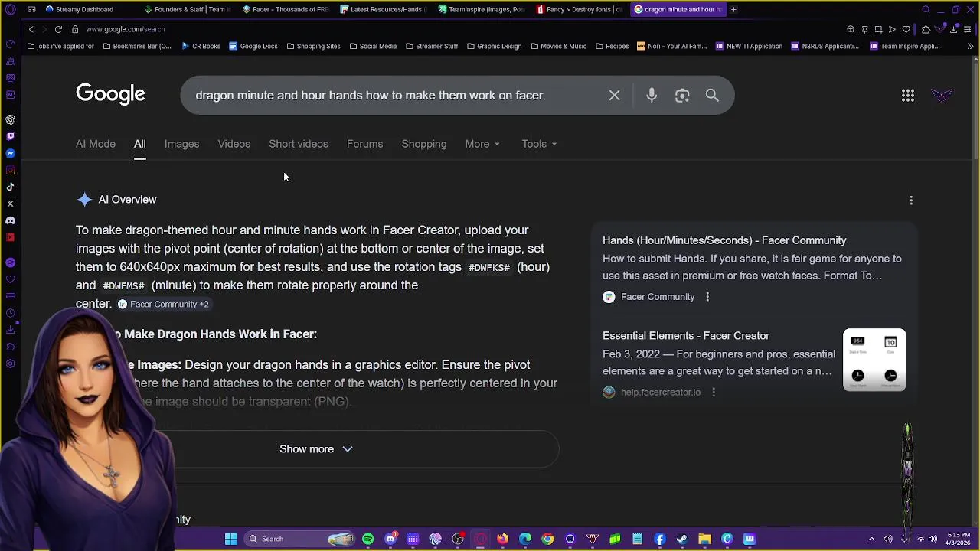980x551 pixels.
Task: Open sidebar settings gear icon
Action: 10,364
